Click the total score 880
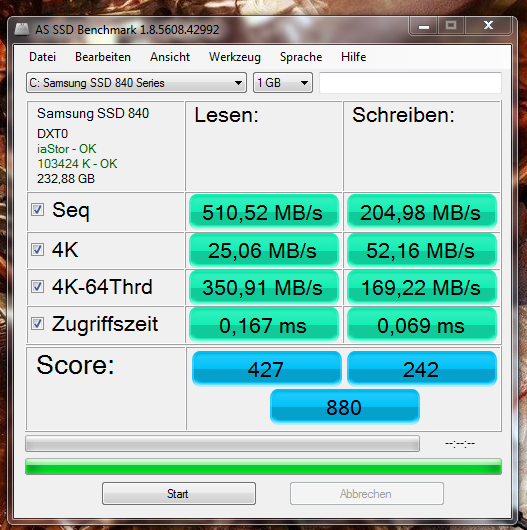This screenshot has height=530, width=527. [x=344, y=407]
